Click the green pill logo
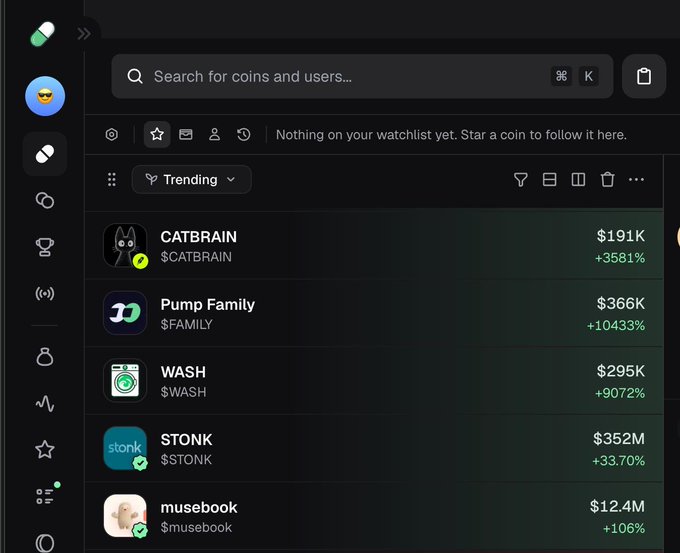Image resolution: width=680 pixels, height=553 pixels. pos(43,34)
